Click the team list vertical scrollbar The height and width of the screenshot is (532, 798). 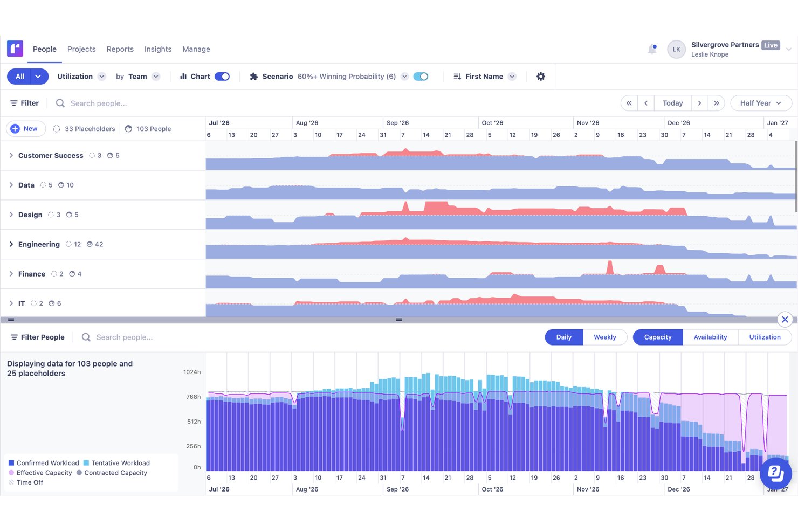point(796,177)
